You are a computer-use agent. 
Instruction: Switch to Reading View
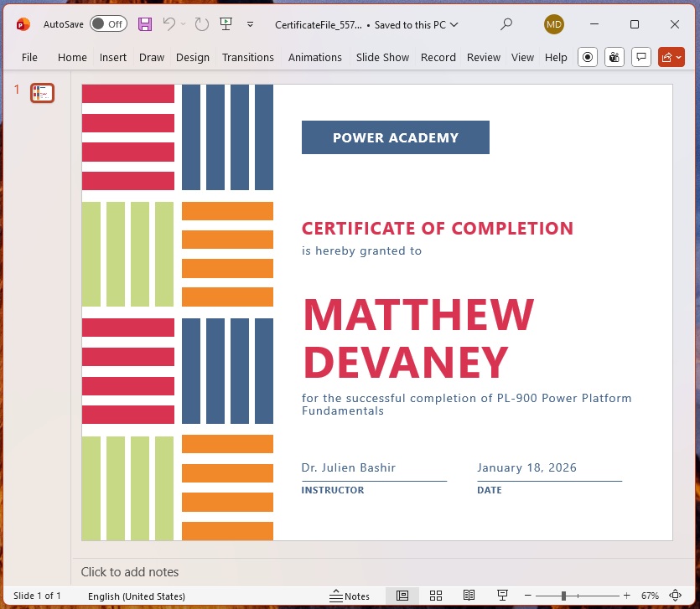[469, 596]
